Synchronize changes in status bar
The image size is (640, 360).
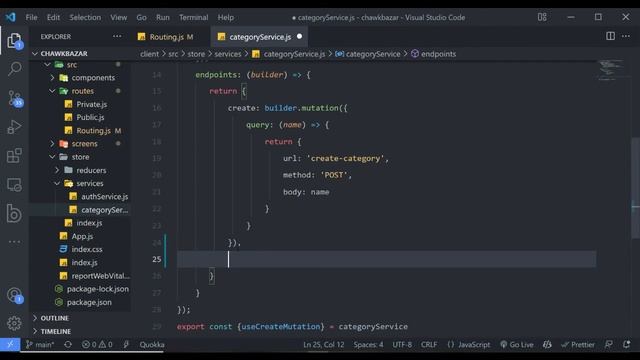point(68,344)
